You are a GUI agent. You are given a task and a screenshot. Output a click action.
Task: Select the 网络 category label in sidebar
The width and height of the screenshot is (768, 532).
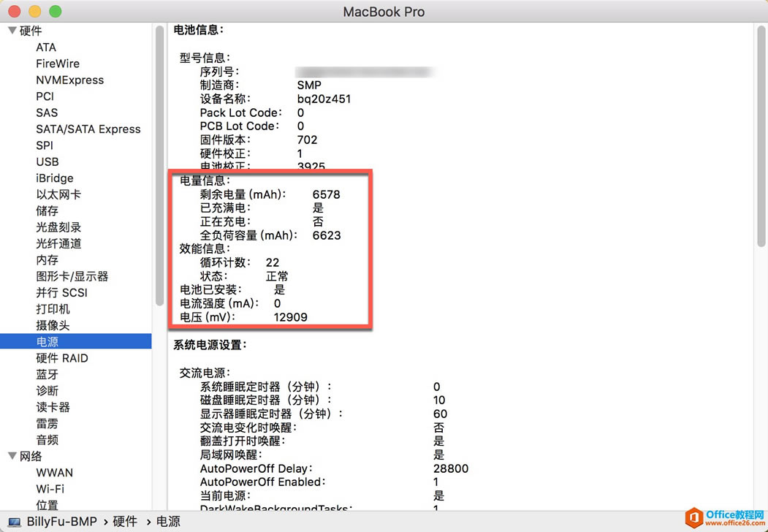31,457
